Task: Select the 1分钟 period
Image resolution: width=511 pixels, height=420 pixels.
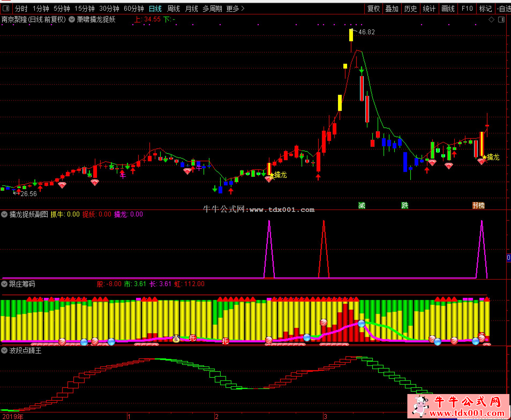Action: [x=41, y=9]
